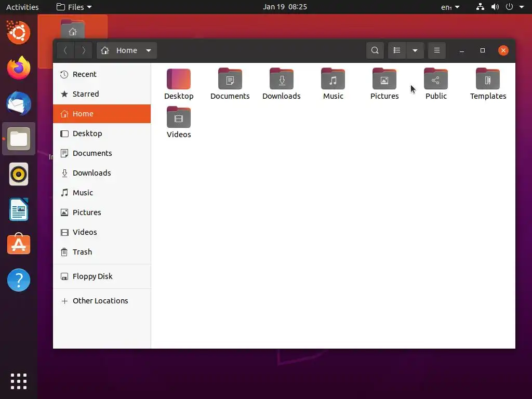Open the Desktop folder icon in main view
The image size is (532, 399).
tap(179, 79)
